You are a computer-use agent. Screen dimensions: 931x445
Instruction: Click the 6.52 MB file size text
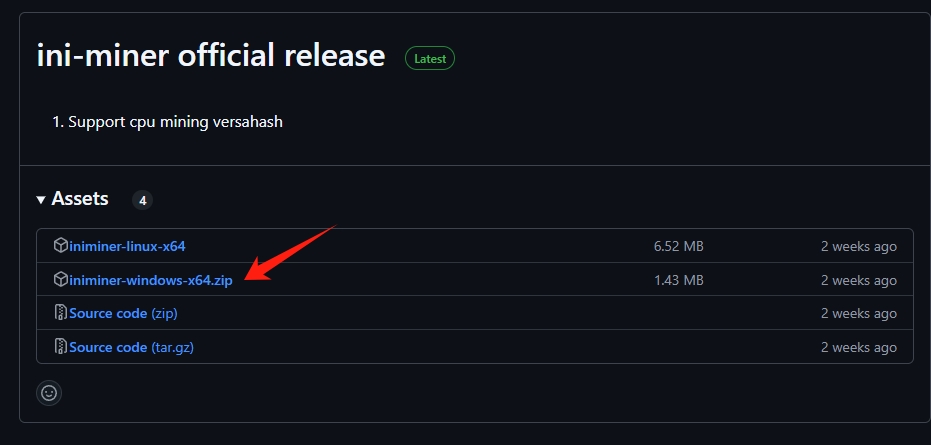point(679,246)
